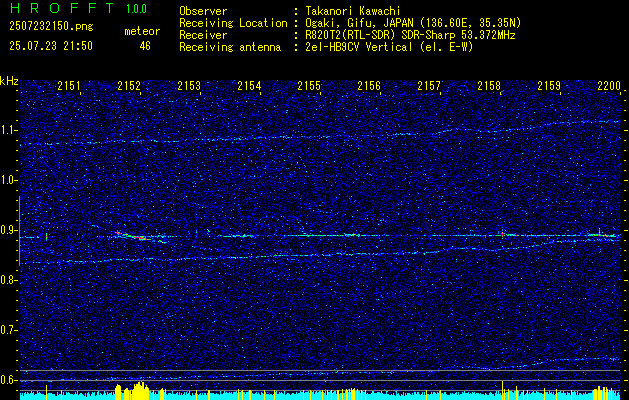Select the version number 1.0.0

tap(136, 9)
